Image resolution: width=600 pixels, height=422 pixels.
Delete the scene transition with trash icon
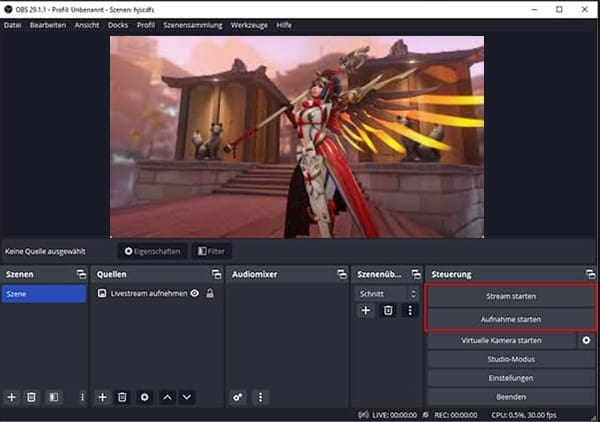point(388,310)
